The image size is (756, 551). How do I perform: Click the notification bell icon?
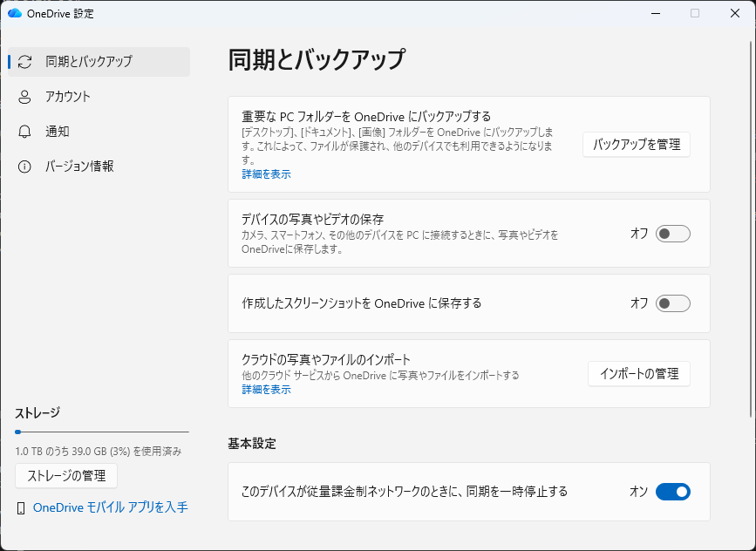(24, 132)
